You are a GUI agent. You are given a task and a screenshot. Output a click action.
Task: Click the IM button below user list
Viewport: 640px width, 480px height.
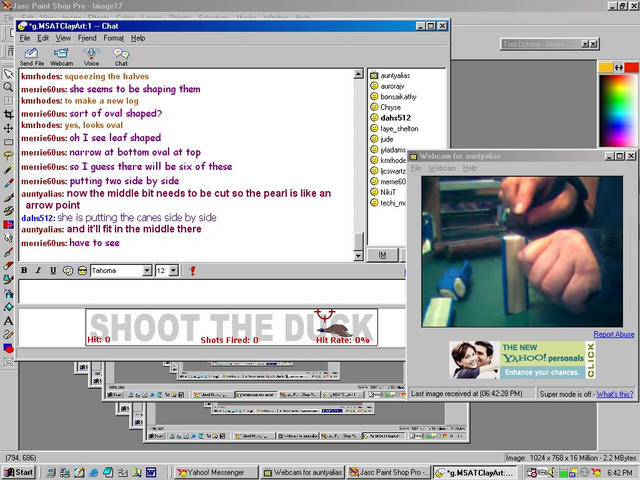point(382,255)
